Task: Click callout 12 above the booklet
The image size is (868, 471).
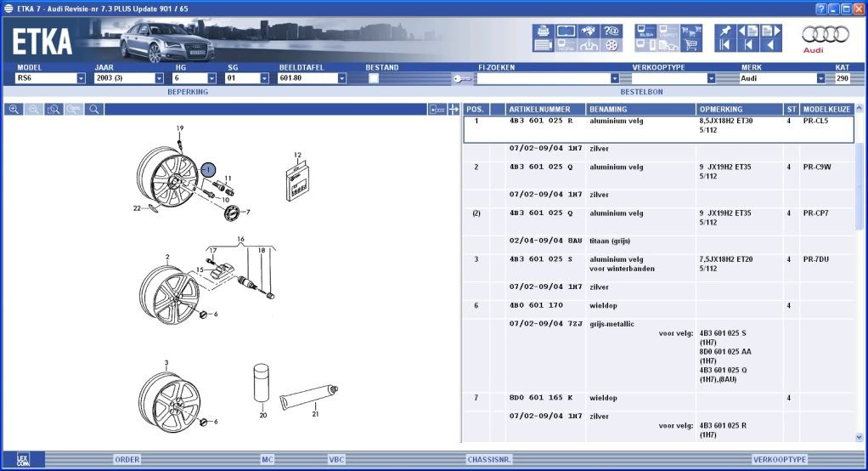Action: coord(298,155)
